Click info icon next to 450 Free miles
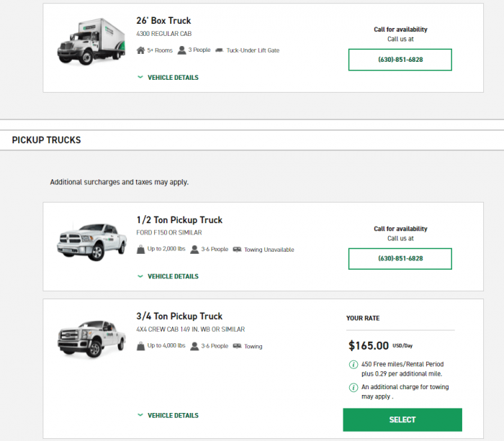This screenshot has width=504, height=441. (354, 364)
